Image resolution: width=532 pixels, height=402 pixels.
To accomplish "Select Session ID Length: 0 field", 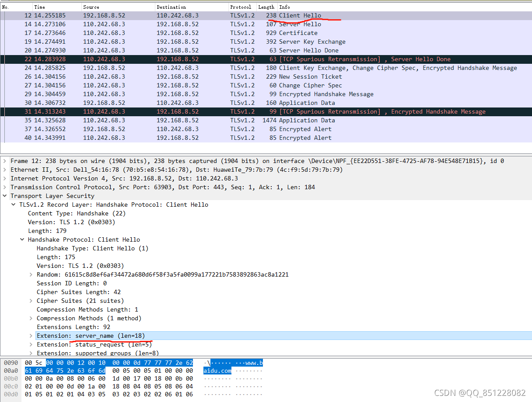I will 72,283.
